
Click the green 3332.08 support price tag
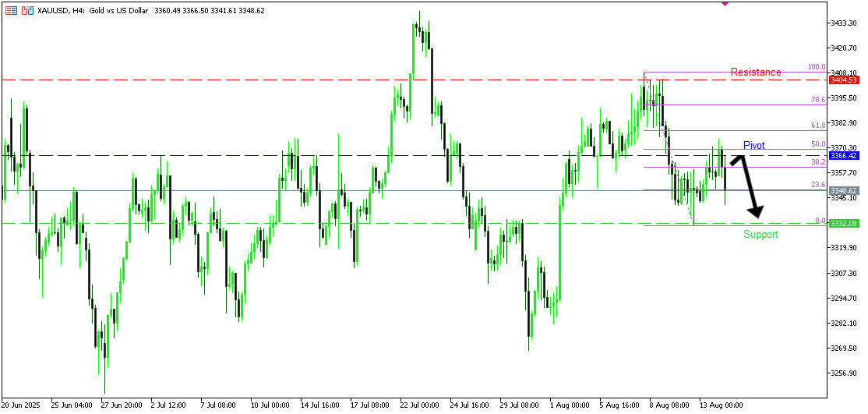pos(843,224)
